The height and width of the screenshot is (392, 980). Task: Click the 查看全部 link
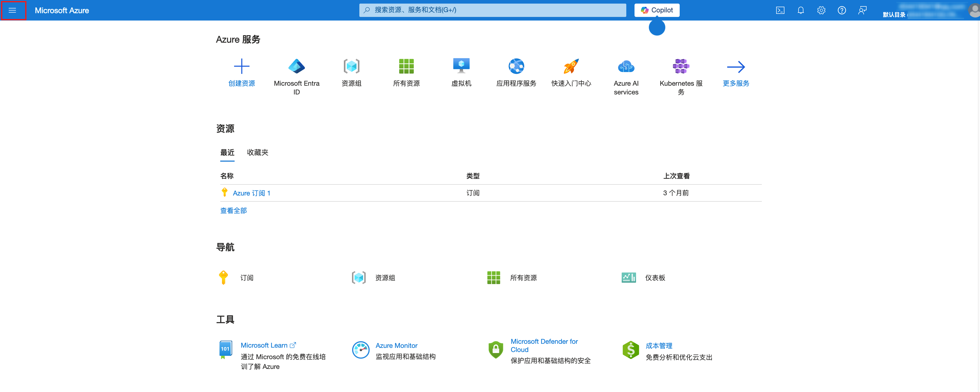[233, 211]
